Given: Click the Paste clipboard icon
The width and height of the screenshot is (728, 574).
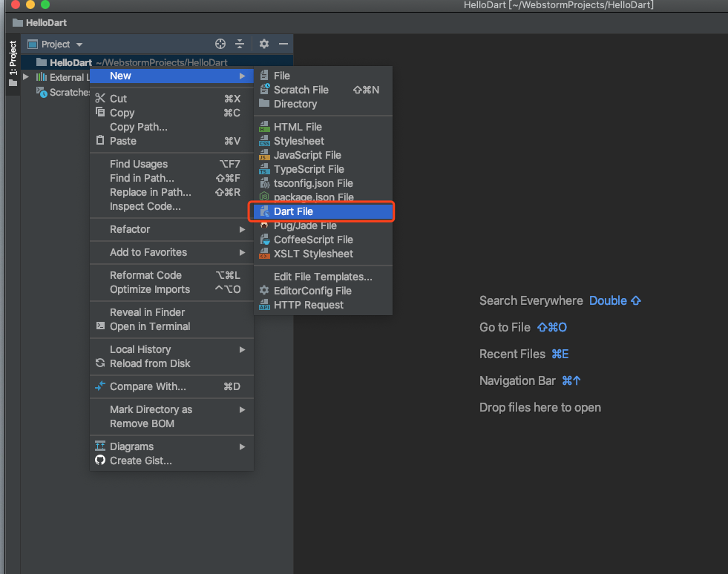Looking at the screenshot, I should (100, 140).
